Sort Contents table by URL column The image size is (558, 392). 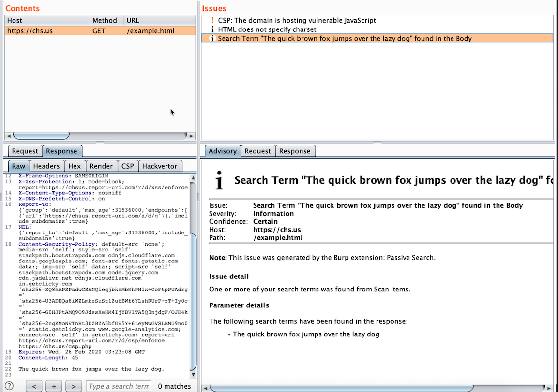pos(159,21)
